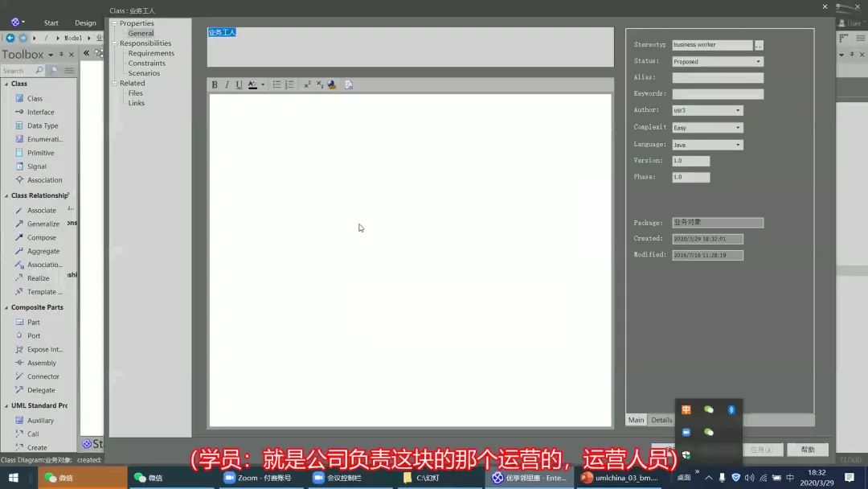868x489 pixels.
Task: Switch to the Main tab
Action: click(636, 421)
